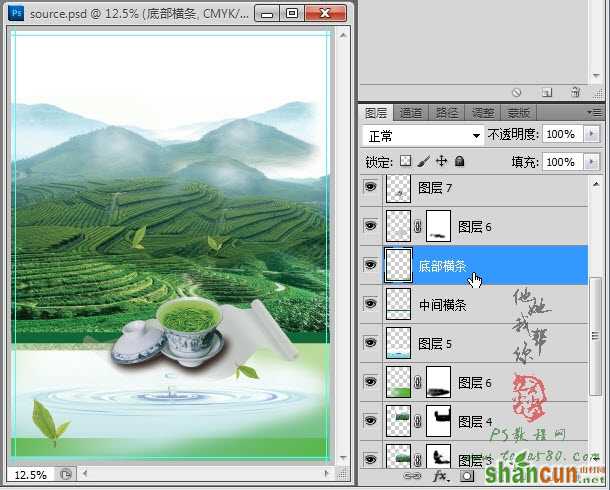Click the 12.5% zoom field in status bar
This screenshot has height=490, width=610.
(31, 474)
